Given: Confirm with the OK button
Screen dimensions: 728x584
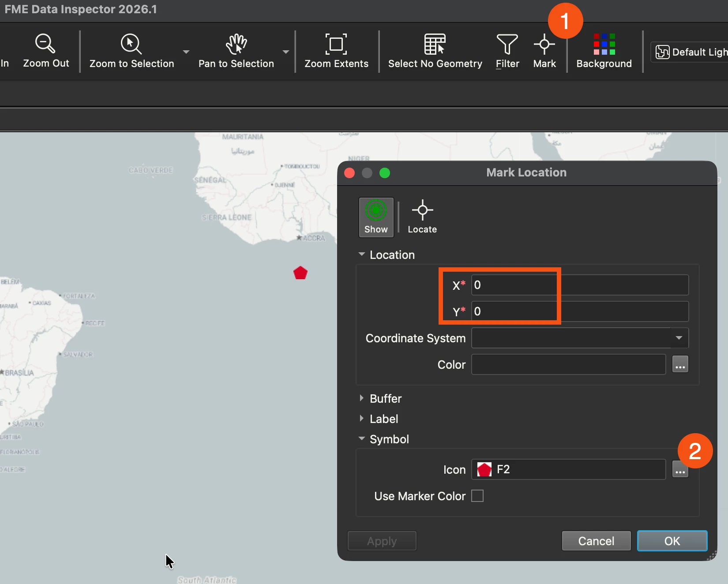Looking at the screenshot, I should coord(672,541).
